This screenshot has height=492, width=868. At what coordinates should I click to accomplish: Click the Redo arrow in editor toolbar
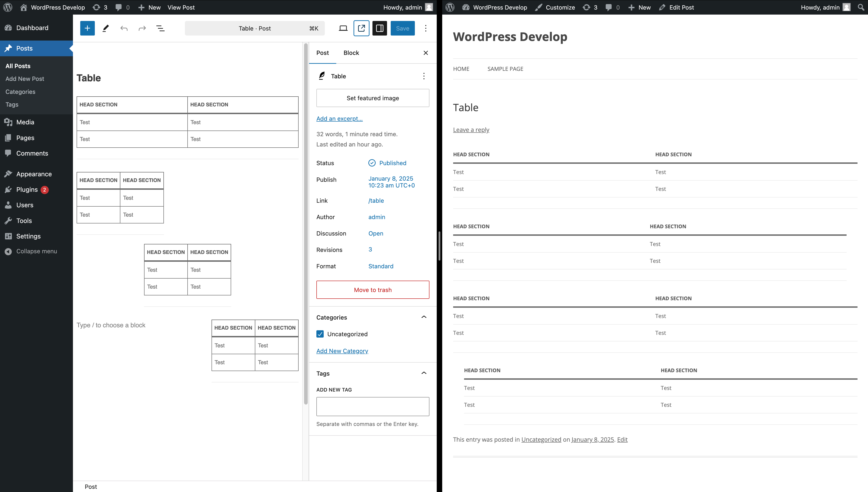click(x=142, y=28)
